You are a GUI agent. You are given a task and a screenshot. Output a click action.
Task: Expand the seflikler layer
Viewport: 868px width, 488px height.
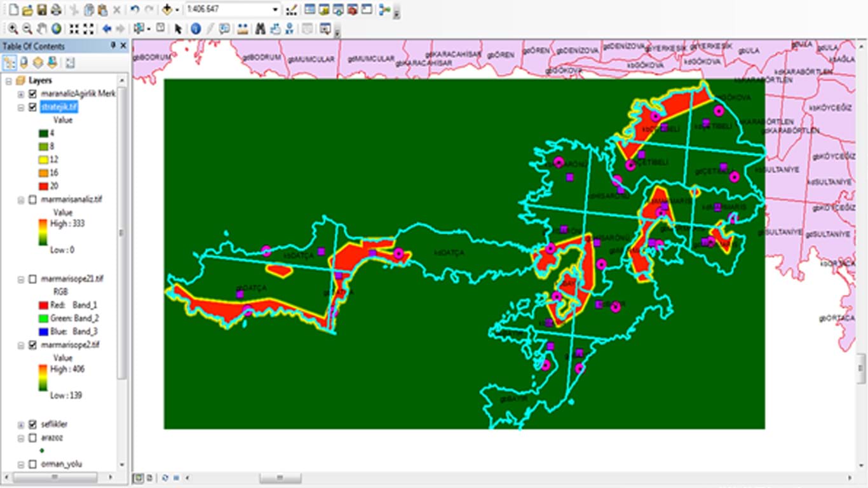21,424
